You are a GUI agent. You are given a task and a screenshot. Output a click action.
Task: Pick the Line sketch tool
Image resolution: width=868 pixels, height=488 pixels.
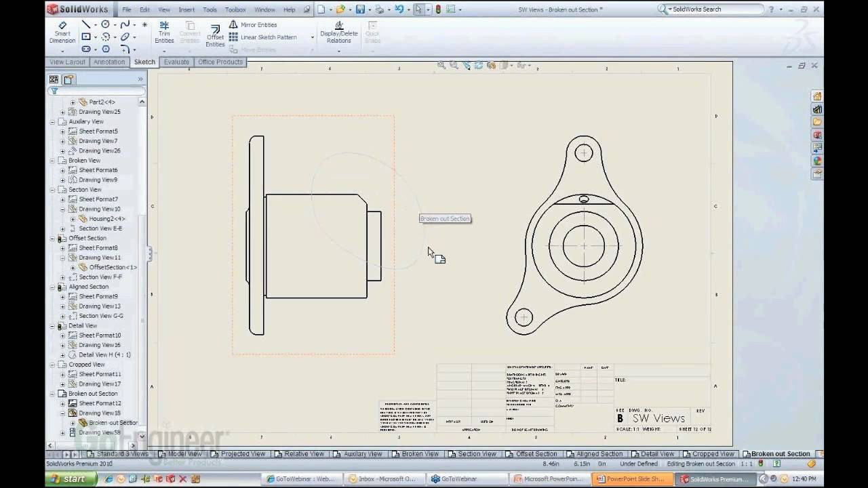click(x=85, y=24)
